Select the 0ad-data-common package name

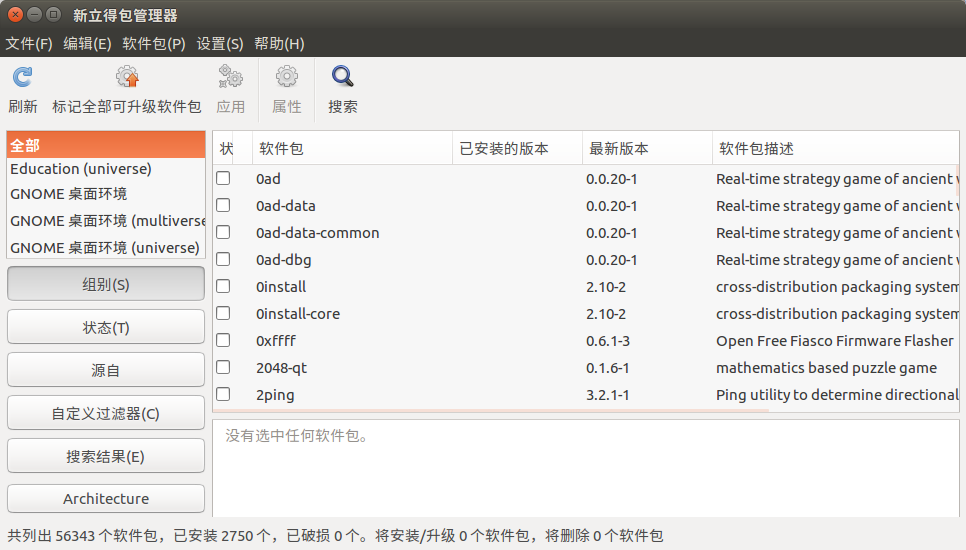click(318, 233)
